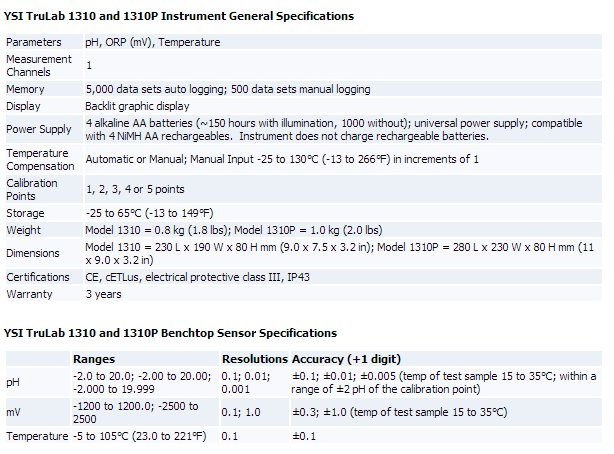The width and height of the screenshot is (614, 454).
Task: Select the Storage temperature range value
Action: 149,213
